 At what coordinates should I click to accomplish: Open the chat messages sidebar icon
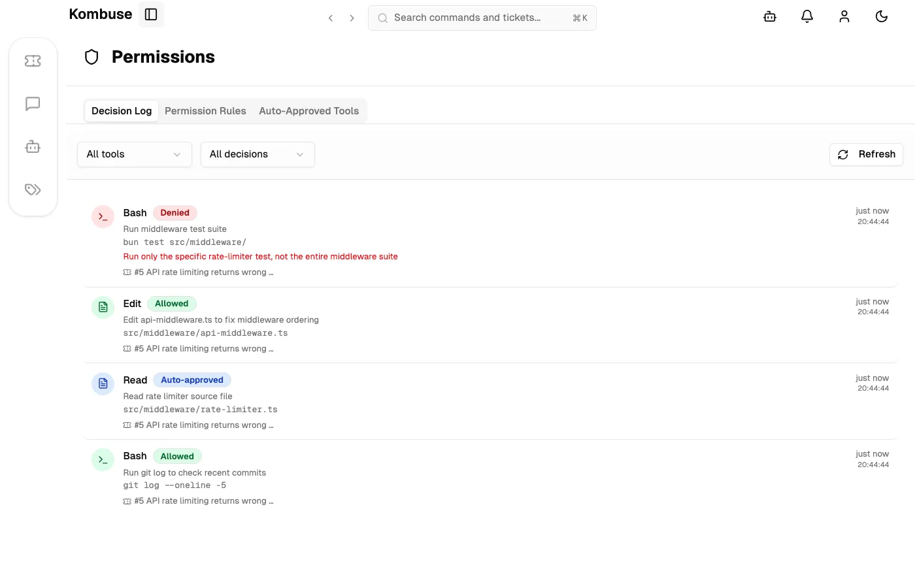(33, 103)
